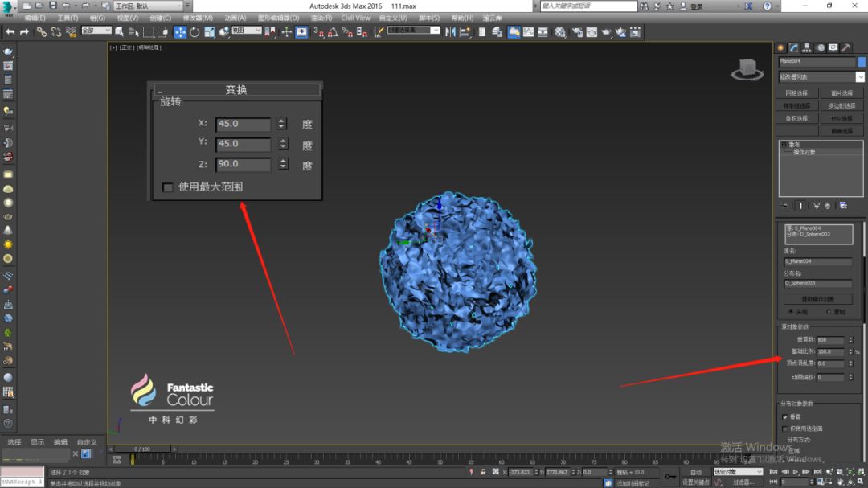Toggle the 垂直 checkbox
Screen dimensions: 868x488
coord(785,417)
